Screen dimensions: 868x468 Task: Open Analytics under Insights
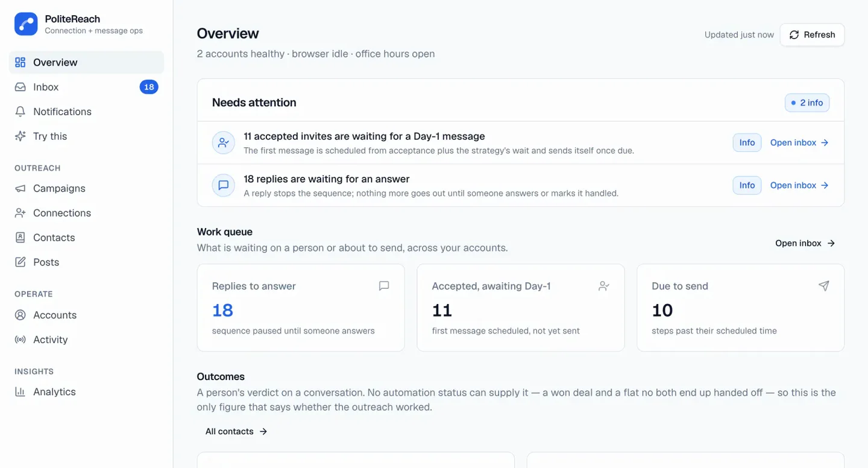tap(86, 391)
